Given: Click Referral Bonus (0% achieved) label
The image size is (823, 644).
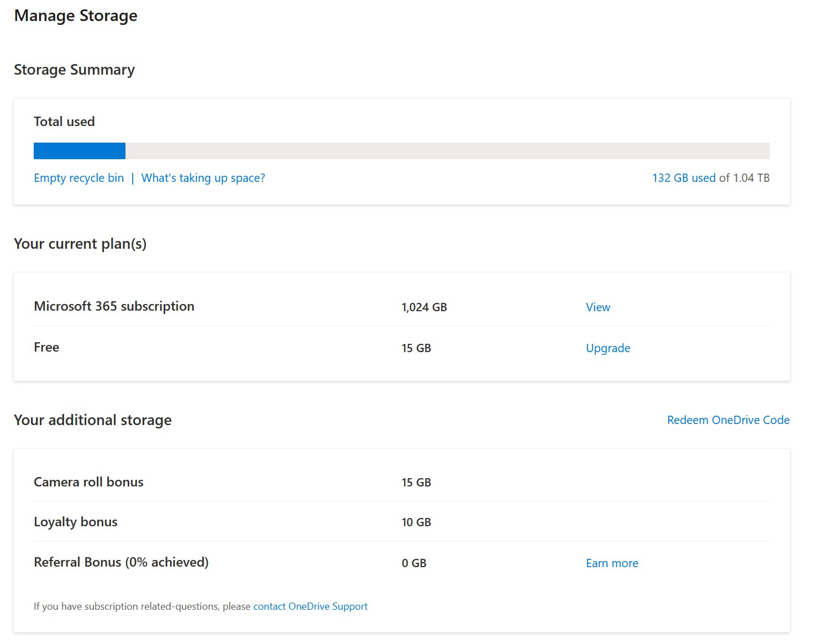Looking at the screenshot, I should [x=121, y=562].
